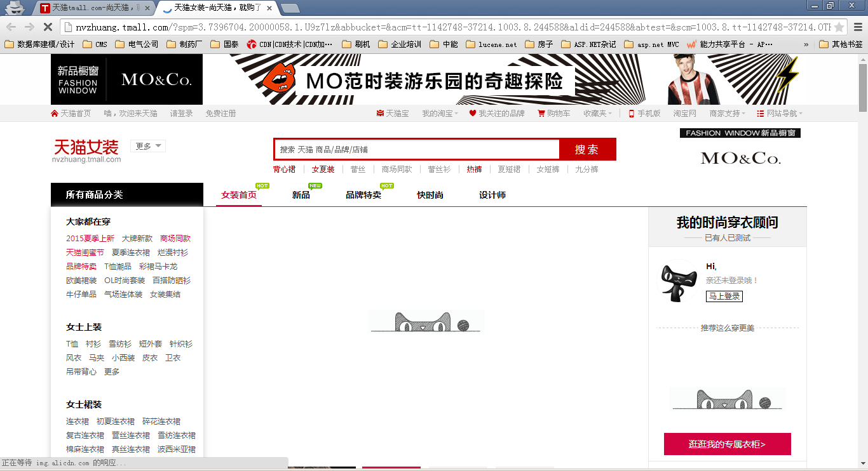Open the 刷机 bookmark folder

click(x=356, y=44)
